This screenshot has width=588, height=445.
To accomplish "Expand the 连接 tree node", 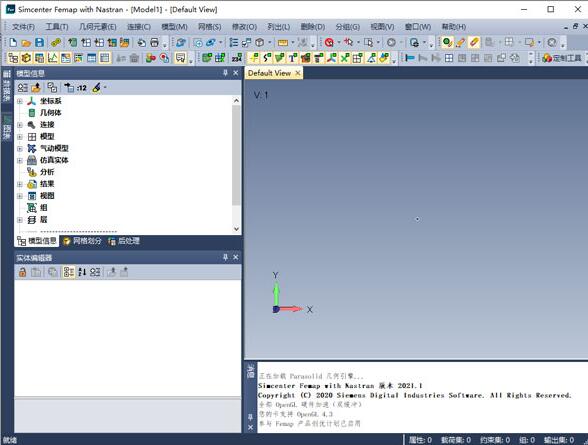I will pos(20,125).
